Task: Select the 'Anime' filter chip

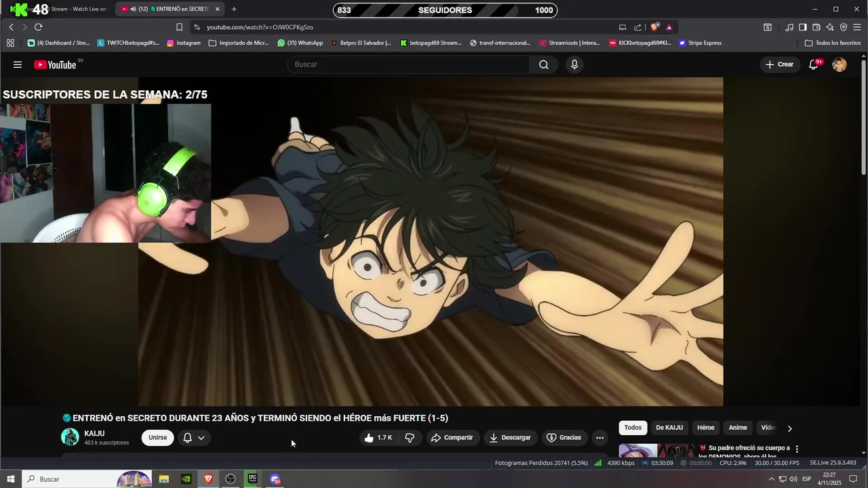Action: (738, 428)
